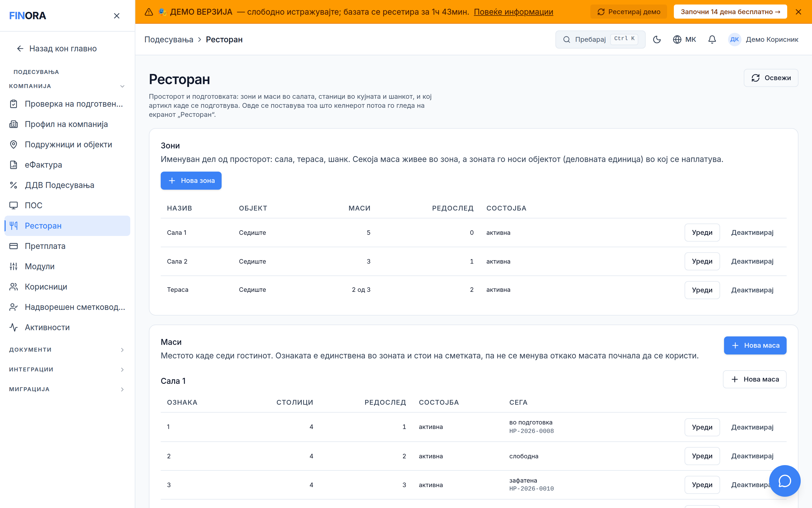Screen dimensions: 812x508
Task: Click the Ресторан fork and knife icon
Action: click(14, 226)
